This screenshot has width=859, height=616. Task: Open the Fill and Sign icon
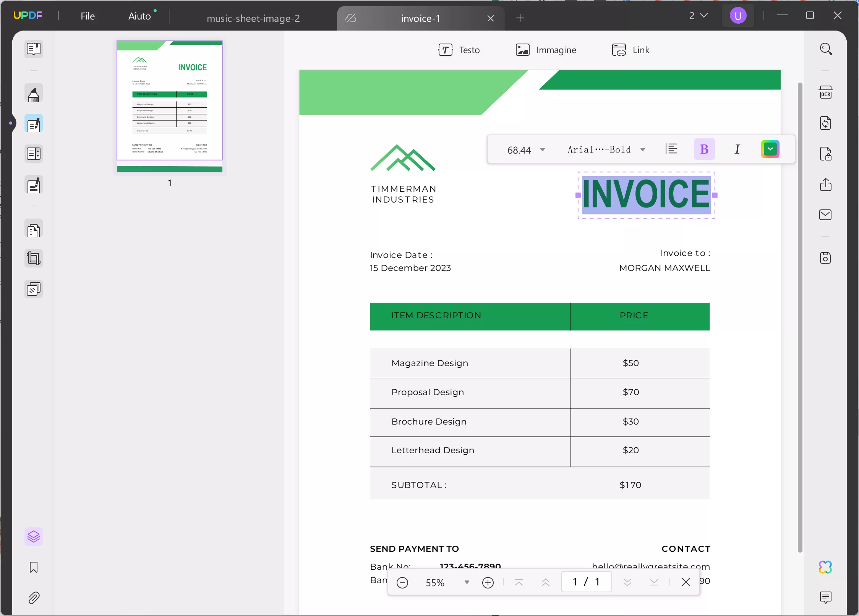coord(34,185)
